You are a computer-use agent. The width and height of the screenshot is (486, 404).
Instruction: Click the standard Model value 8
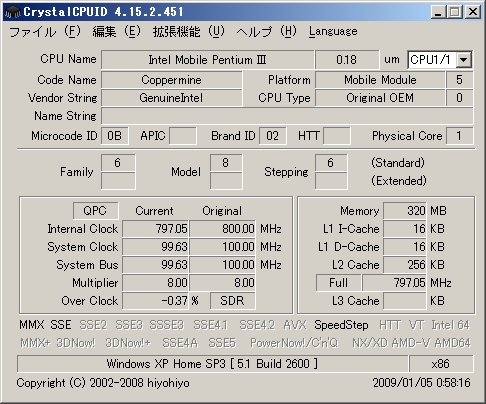click(x=226, y=163)
